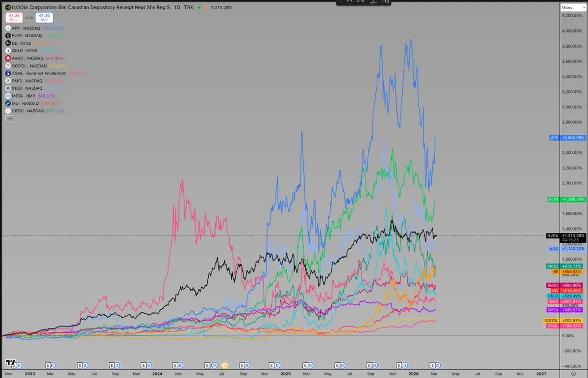Click the blue BUY 41.30 button
This screenshot has width=588, height=378.
coord(44,18)
